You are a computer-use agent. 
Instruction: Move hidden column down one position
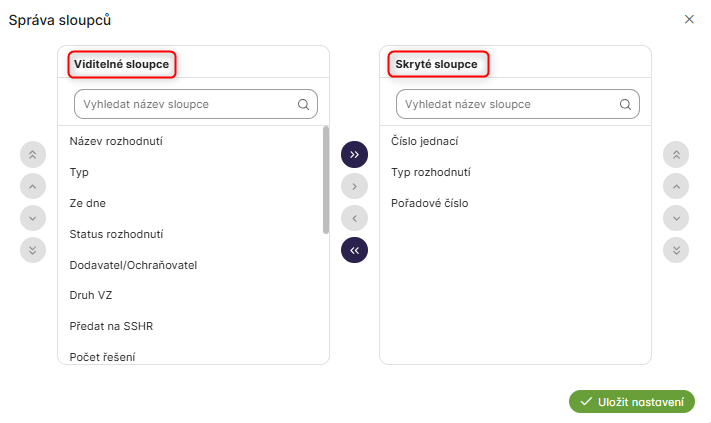[x=677, y=218]
